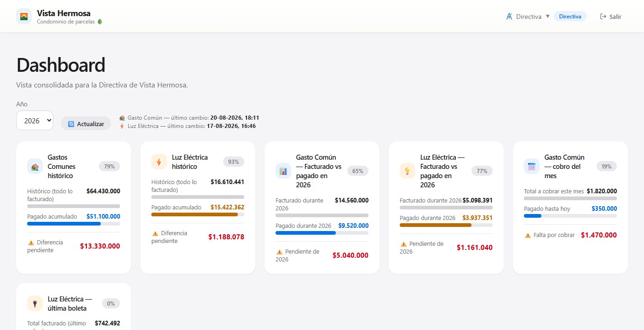This screenshot has height=330, width=644.
Task: Click warning icon beside $1.188.078 Diferencia pendiente
Action: pyautogui.click(x=155, y=233)
